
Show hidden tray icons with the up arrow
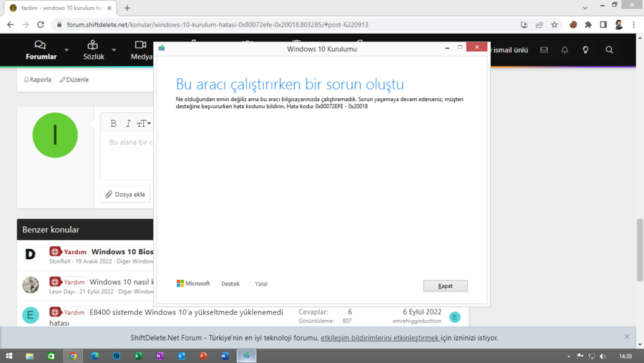pyautogui.click(x=568, y=357)
